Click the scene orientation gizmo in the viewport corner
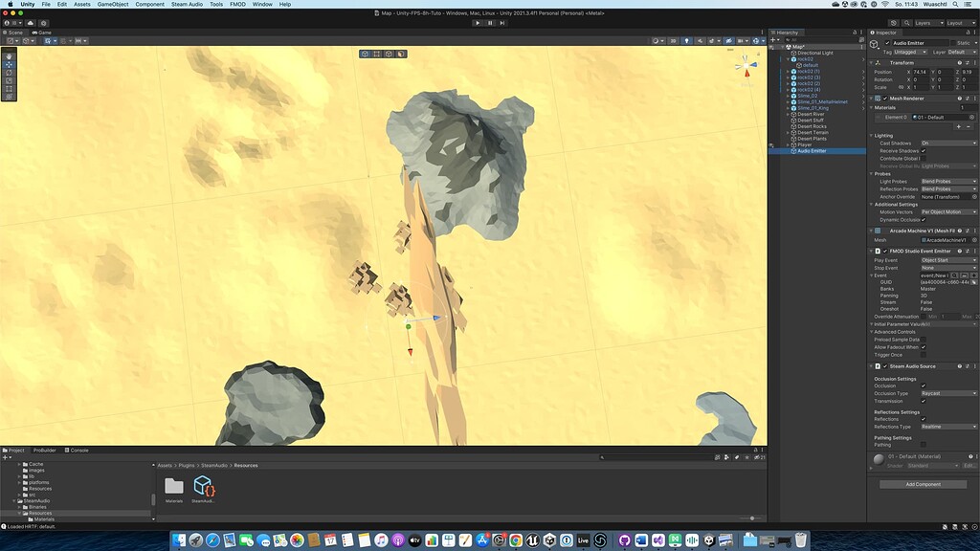 pyautogui.click(x=745, y=65)
